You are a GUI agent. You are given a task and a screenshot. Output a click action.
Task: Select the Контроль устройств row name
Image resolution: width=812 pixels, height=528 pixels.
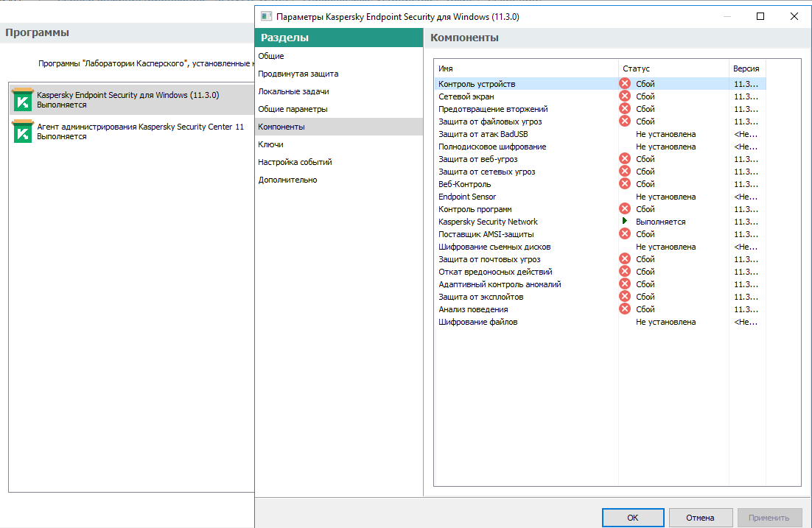(x=477, y=84)
